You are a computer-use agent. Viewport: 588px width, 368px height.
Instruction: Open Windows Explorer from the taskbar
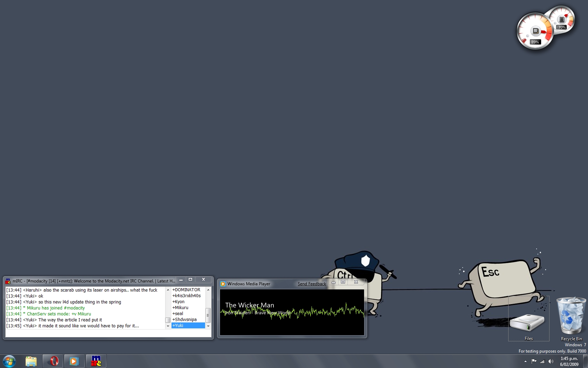31,361
